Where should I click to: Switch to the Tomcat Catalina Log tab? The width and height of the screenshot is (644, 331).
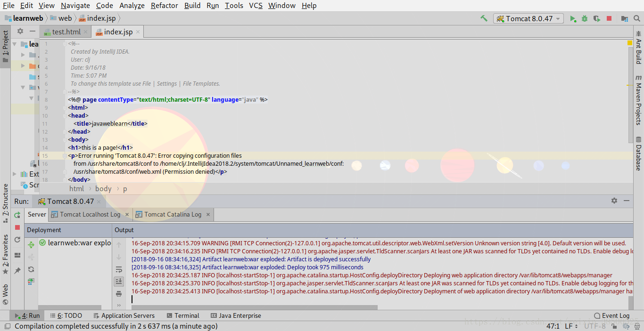173,214
